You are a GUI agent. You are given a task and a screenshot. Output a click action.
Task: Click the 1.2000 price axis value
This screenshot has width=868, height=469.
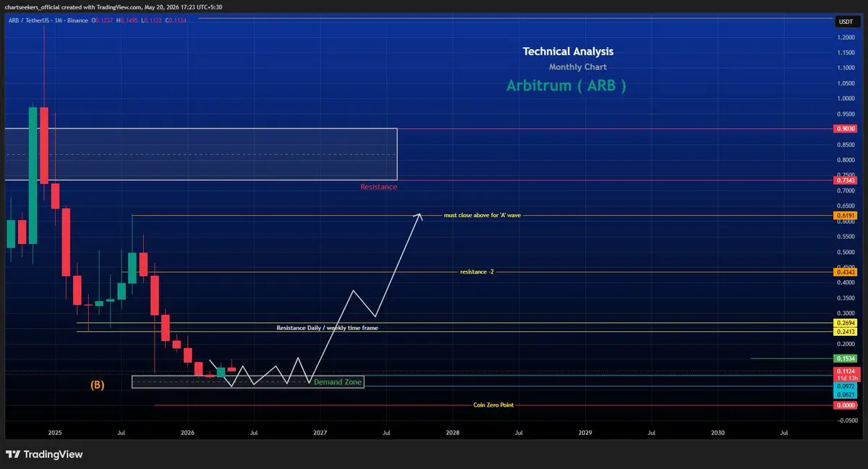[x=845, y=37]
